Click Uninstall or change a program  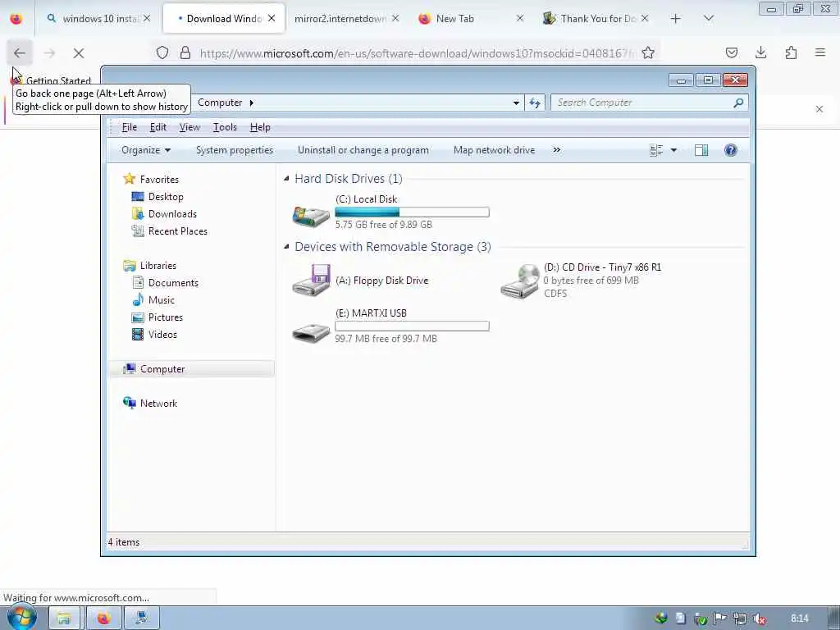[x=363, y=151]
